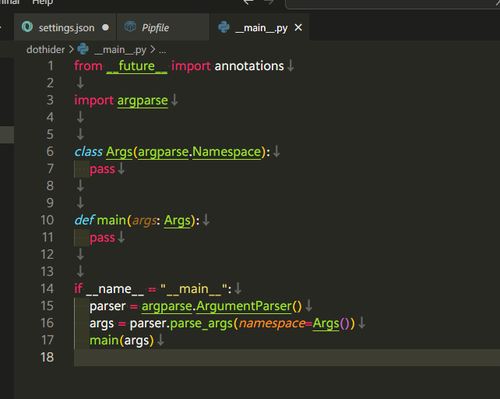Click the Pipfile file icon in tab
This screenshot has width=500, height=399.
[130, 27]
